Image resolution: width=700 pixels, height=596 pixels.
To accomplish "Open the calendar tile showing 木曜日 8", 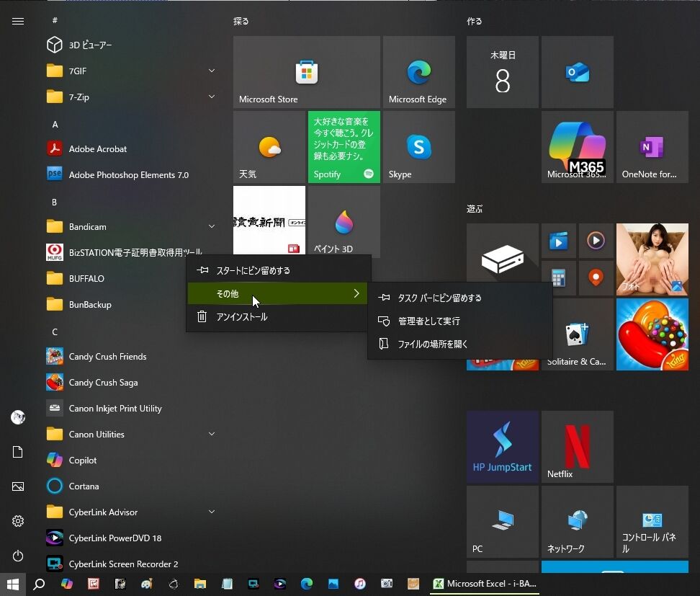I will (502, 72).
